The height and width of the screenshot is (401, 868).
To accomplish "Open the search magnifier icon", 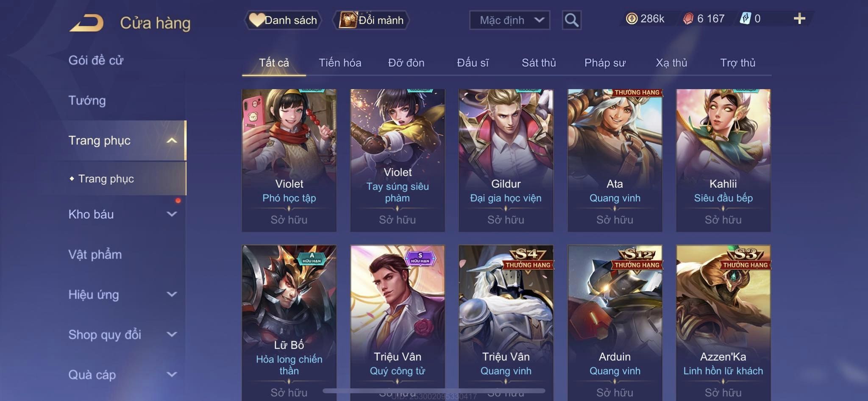I will click(571, 20).
